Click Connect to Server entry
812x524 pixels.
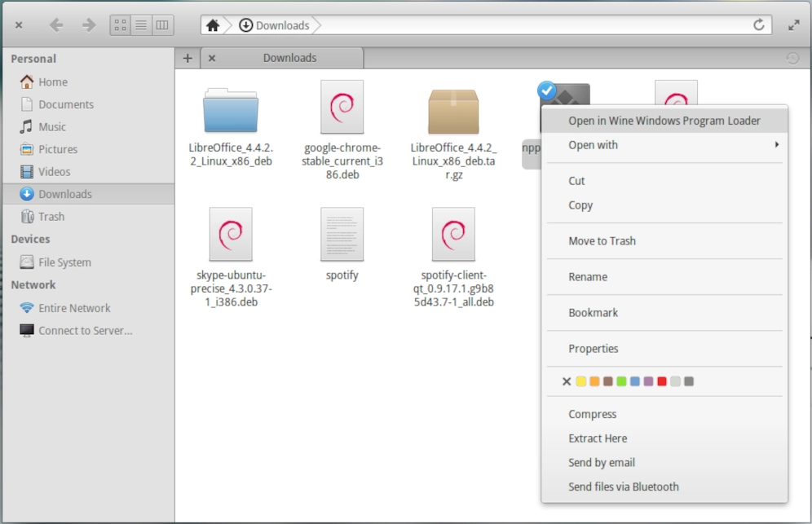point(88,330)
